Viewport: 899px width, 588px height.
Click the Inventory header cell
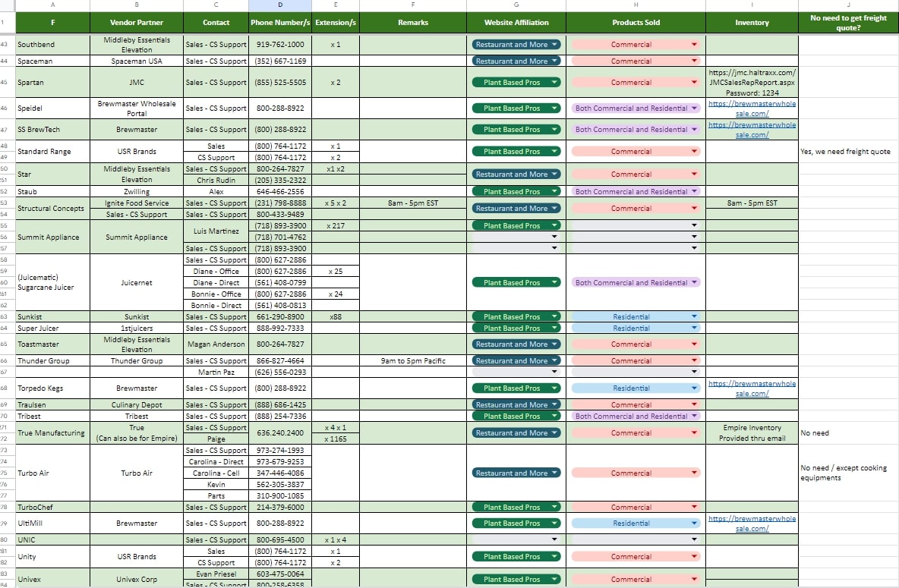point(752,22)
